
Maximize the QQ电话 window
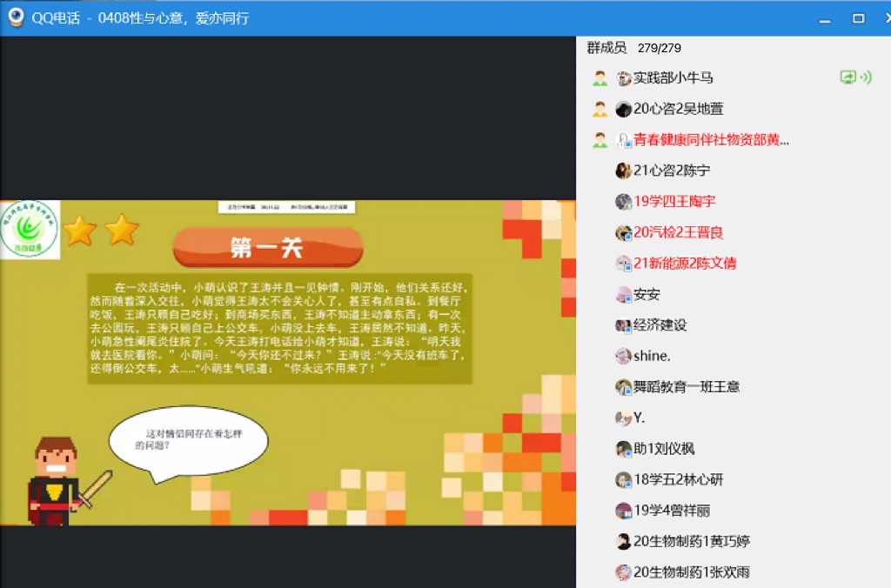click(x=858, y=18)
